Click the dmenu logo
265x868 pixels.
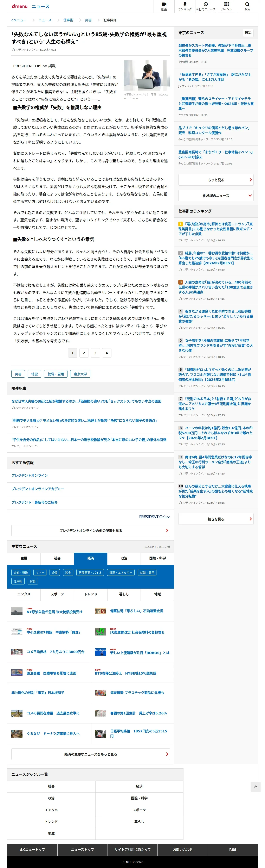(20, 6)
